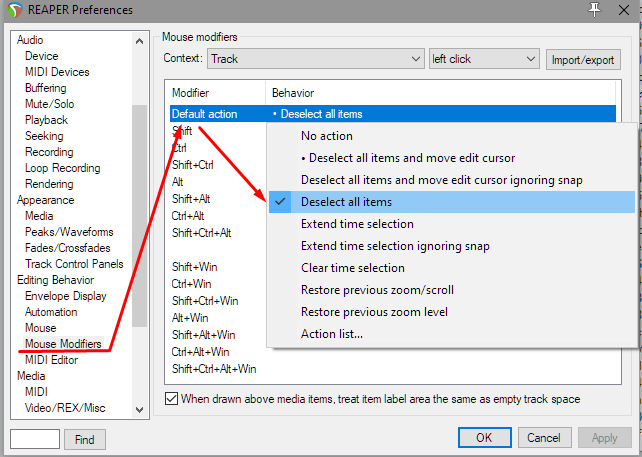
Task: Click the Import/export button
Action: pos(583,60)
